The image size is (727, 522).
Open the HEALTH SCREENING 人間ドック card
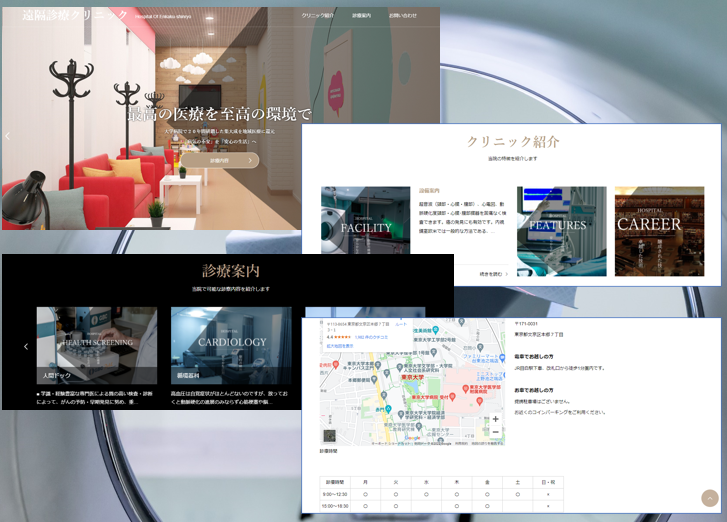[x=97, y=345]
